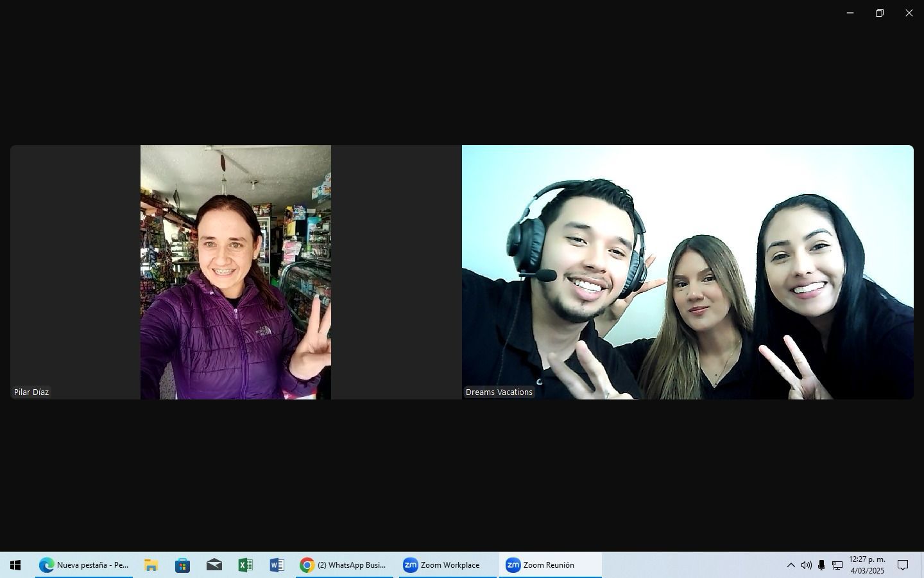Open the volume control in system tray
924x578 pixels.
[806, 565]
